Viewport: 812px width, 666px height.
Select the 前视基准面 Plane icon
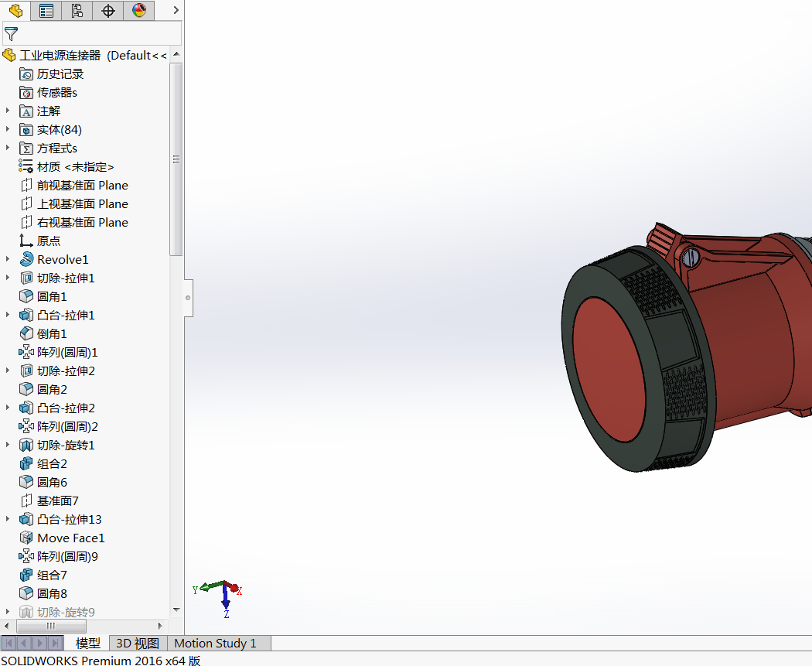click(x=26, y=185)
